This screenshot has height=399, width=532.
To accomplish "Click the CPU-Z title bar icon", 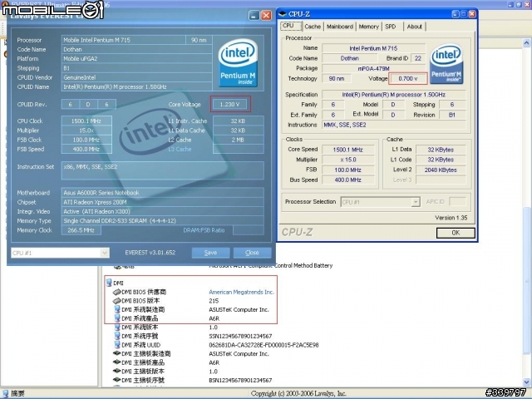I will pos(283,14).
